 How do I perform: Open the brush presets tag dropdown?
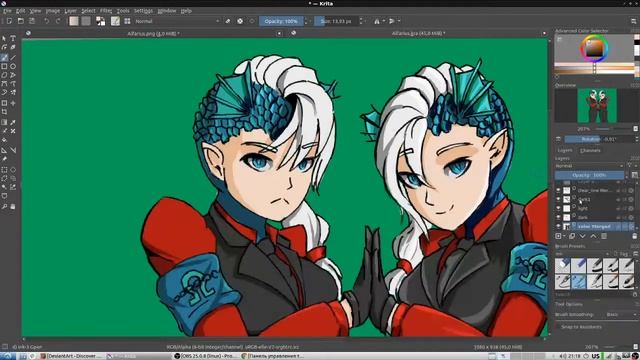[x=582, y=254]
